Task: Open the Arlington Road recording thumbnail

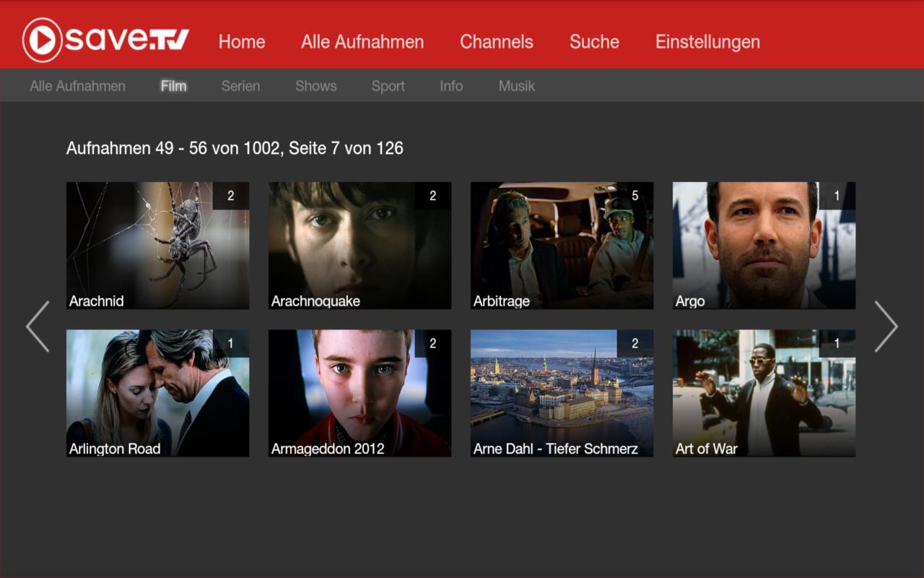Action: (x=158, y=393)
